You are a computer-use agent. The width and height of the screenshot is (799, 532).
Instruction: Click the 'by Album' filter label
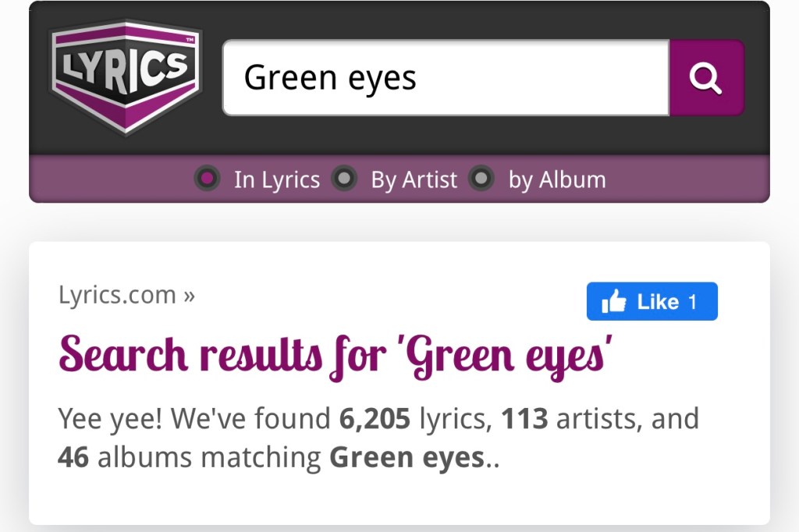[x=556, y=180]
